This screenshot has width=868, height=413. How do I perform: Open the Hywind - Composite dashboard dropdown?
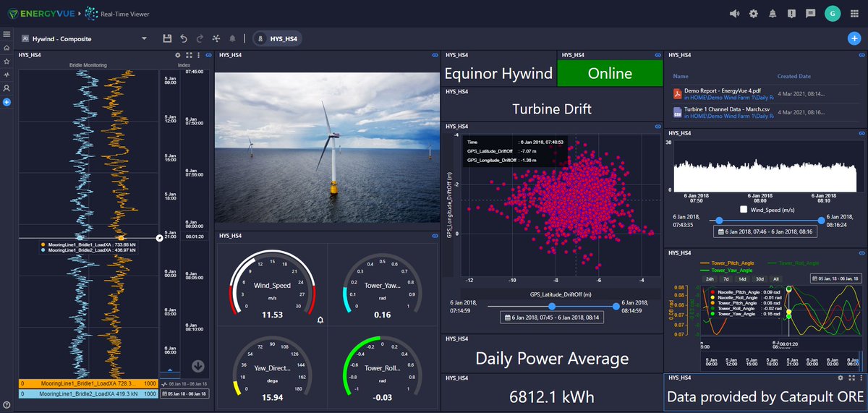click(x=85, y=38)
